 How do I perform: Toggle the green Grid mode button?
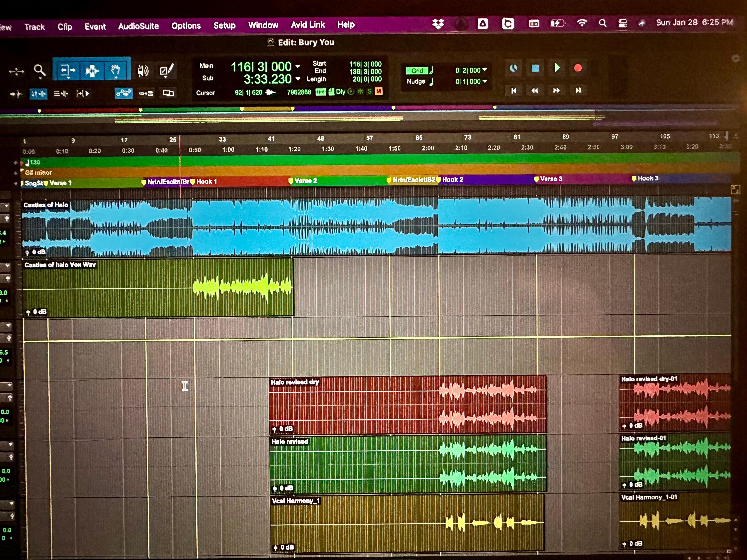pyautogui.click(x=417, y=71)
